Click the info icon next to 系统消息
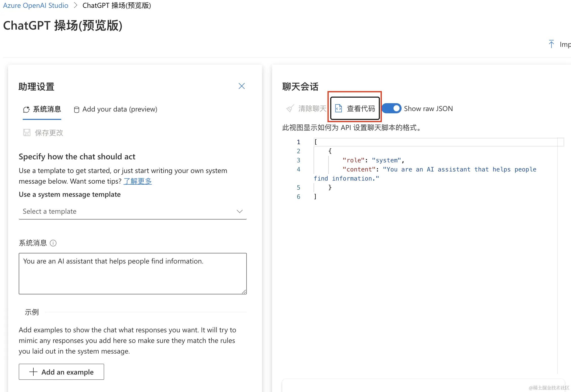571x392 pixels. pos(53,243)
